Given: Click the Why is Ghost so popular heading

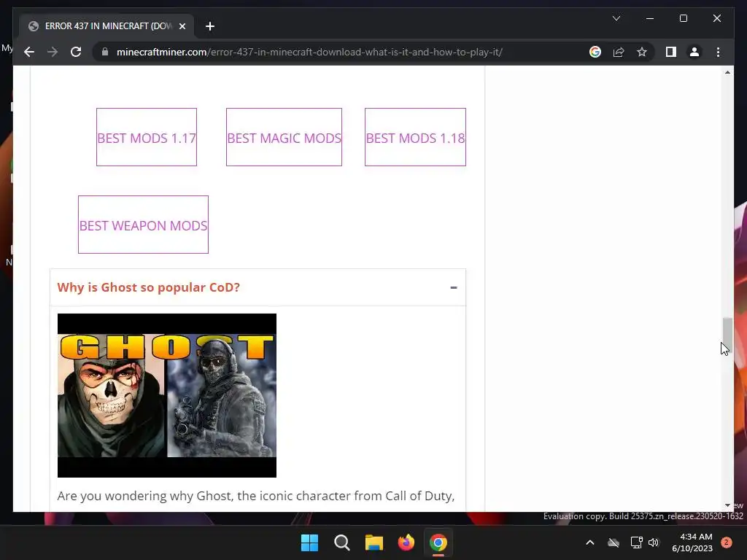Looking at the screenshot, I should coord(148,287).
